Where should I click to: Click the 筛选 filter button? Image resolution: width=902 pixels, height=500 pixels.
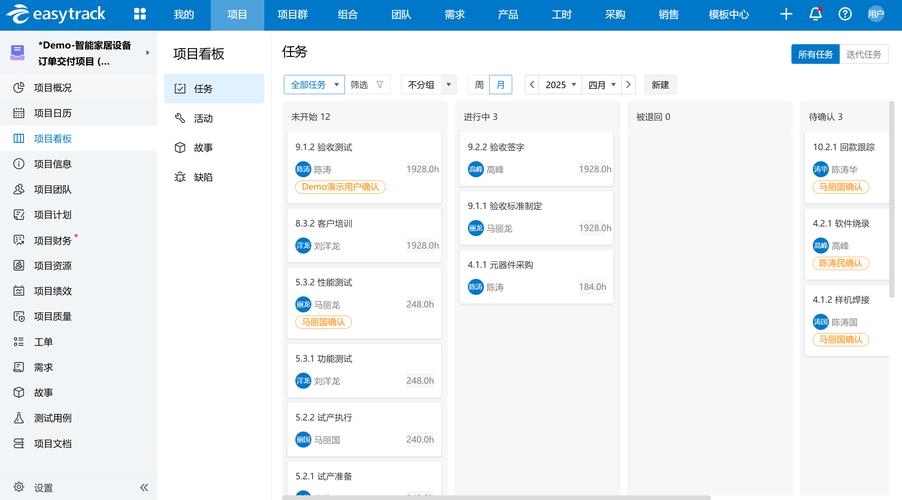click(x=367, y=85)
